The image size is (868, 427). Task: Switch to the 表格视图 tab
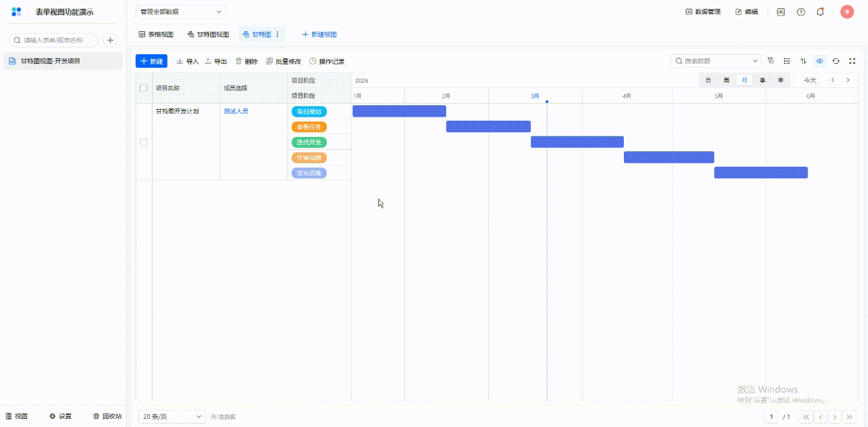coord(156,35)
